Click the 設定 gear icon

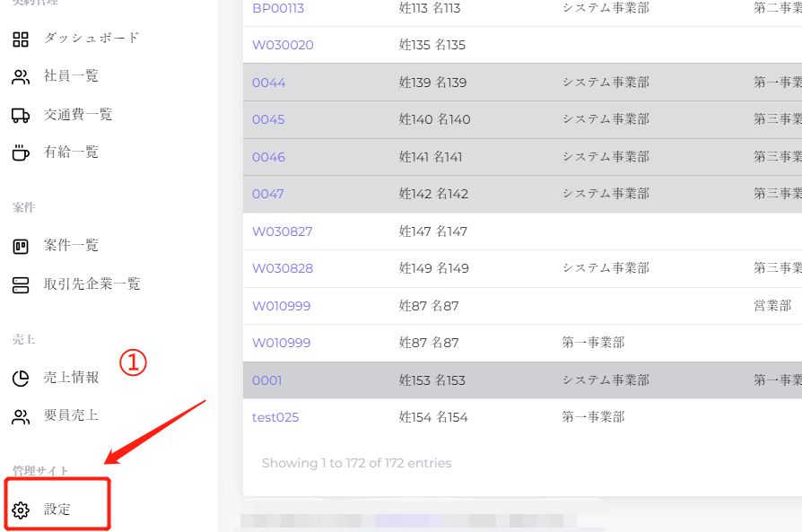click(x=21, y=510)
